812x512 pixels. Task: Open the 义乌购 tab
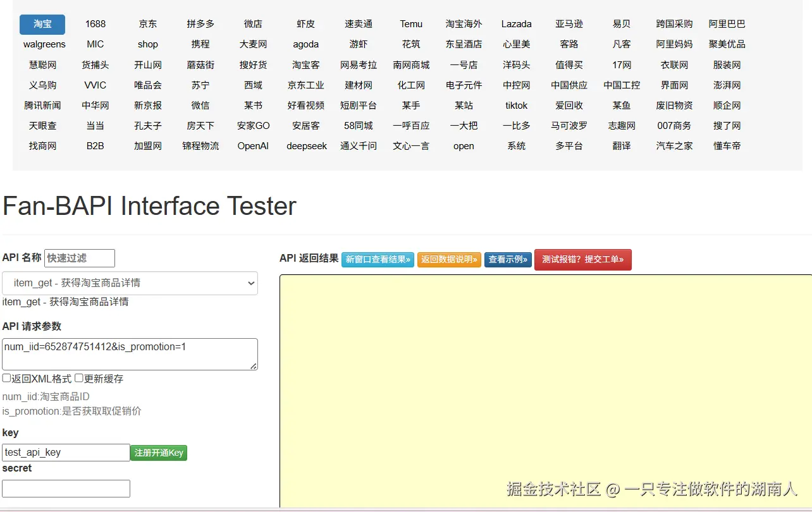click(x=42, y=85)
